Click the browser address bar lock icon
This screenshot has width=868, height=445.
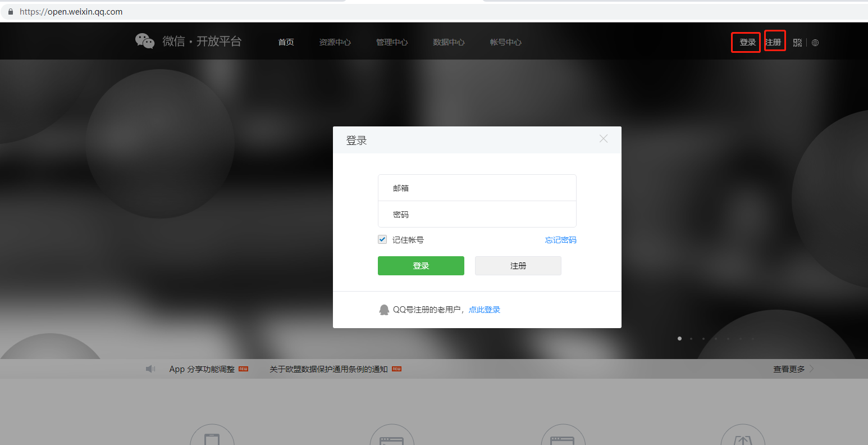pyautogui.click(x=10, y=11)
